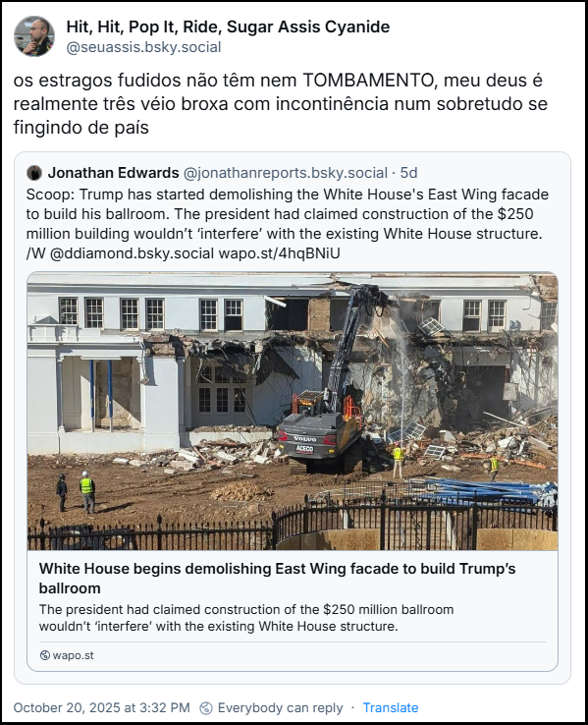Open @jonathanreports.bsky.social handle link
Image resolution: width=588 pixels, height=725 pixels.
[286, 173]
